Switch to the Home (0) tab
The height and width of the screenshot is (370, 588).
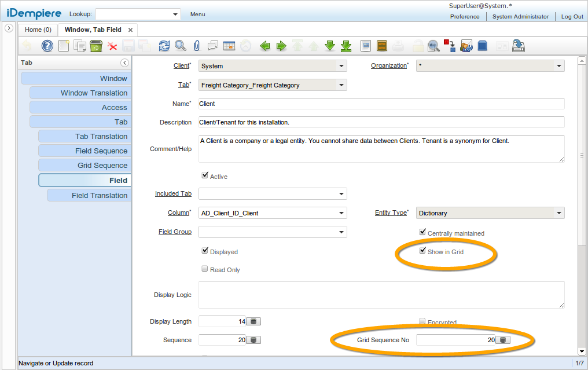tap(38, 30)
